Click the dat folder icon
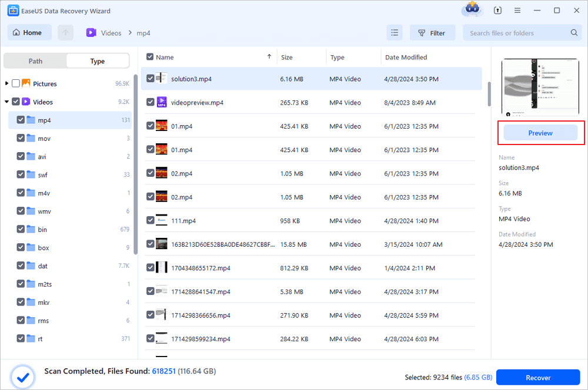 click(x=31, y=265)
